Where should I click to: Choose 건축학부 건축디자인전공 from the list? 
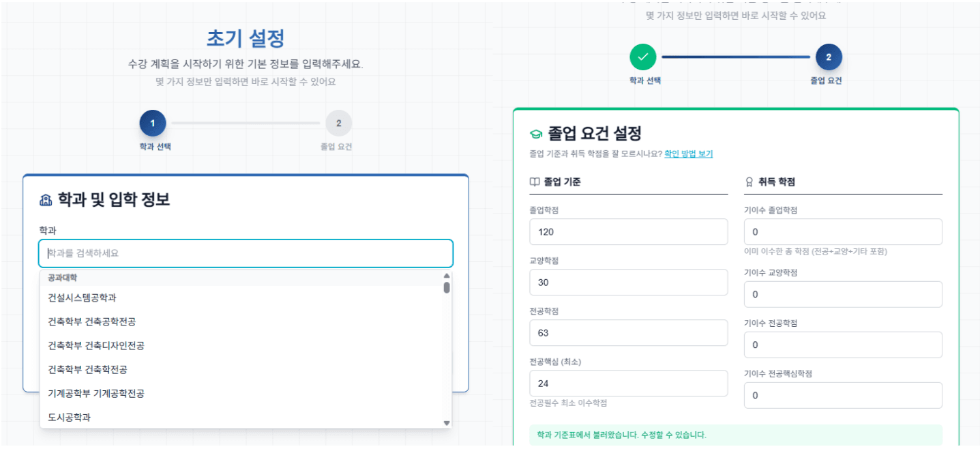point(96,345)
